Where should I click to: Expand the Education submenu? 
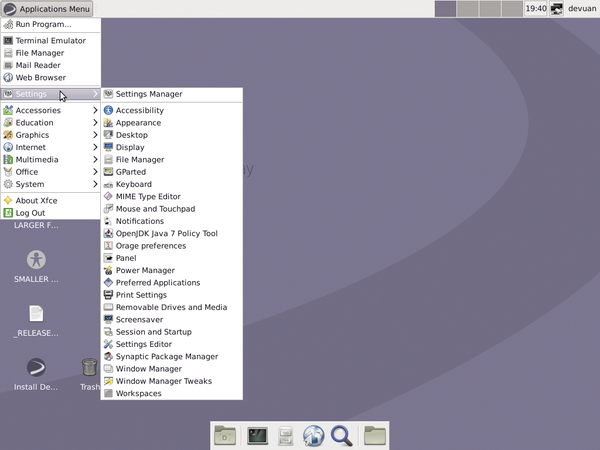pos(51,122)
